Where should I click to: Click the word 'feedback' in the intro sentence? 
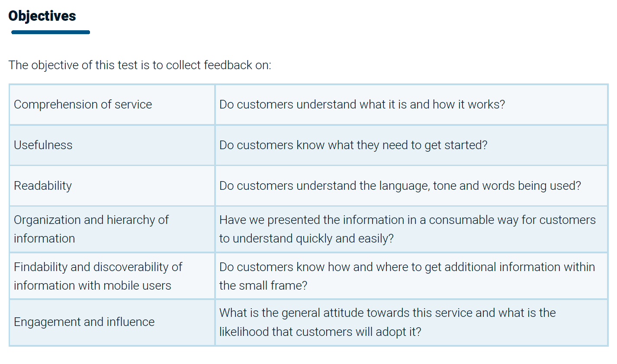tap(228, 65)
